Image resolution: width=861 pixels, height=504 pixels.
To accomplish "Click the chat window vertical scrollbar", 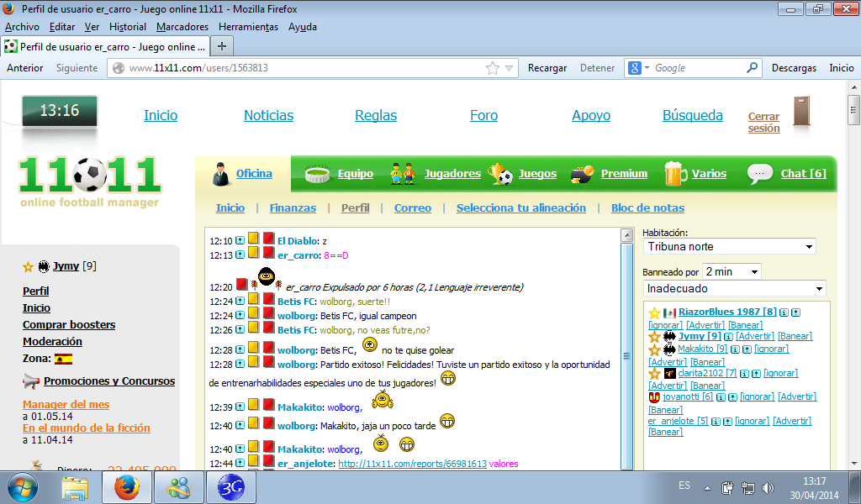I will (626, 353).
